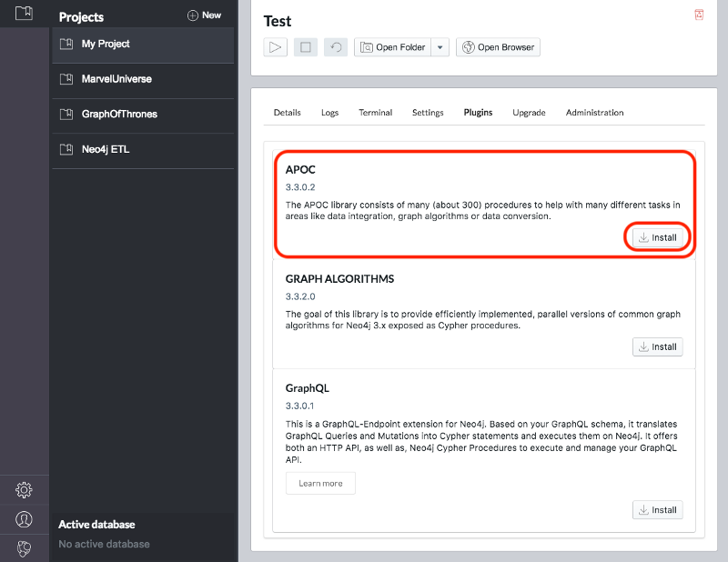The height and width of the screenshot is (562, 728).
Task: Click the Projects bookmark icon in left rail
Action: (x=24, y=14)
